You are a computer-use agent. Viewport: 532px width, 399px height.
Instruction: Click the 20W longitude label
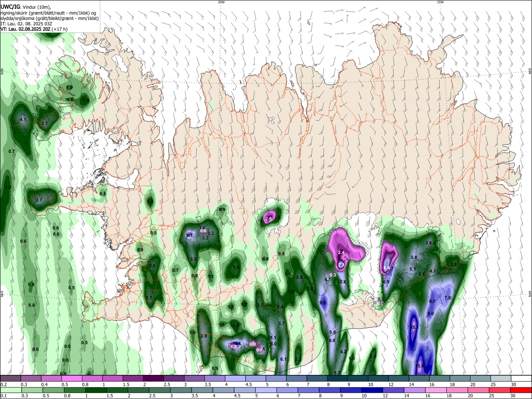pyautogui.click(x=221, y=2)
